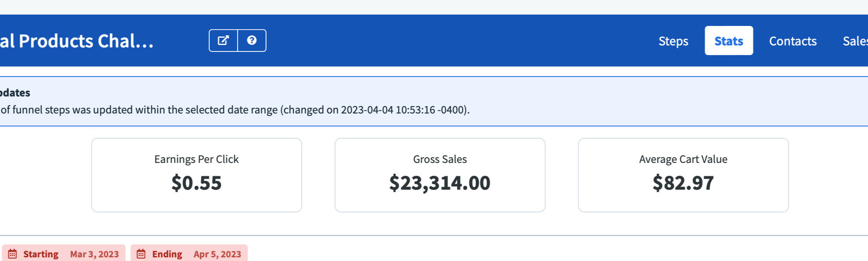The width and height of the screenshot is (868, 261).
Task: Click the $82.97 cart value figure
Action: tap(683, 183)
